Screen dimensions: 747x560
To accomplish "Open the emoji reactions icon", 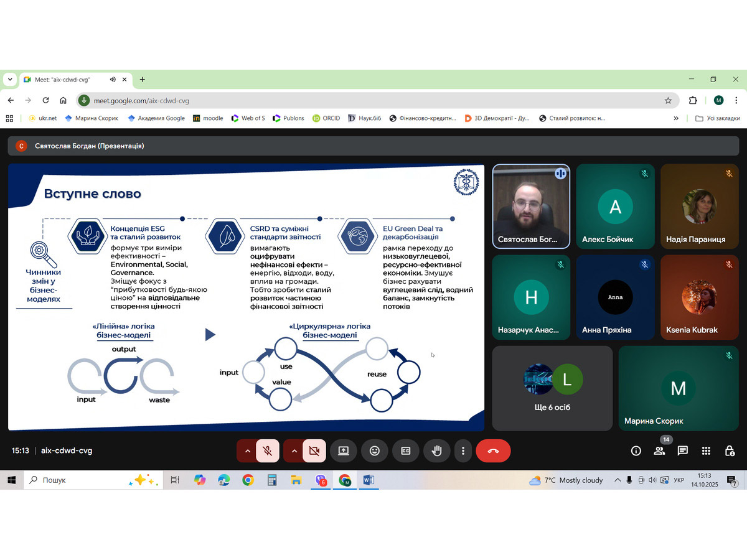I will pos(375,451).
